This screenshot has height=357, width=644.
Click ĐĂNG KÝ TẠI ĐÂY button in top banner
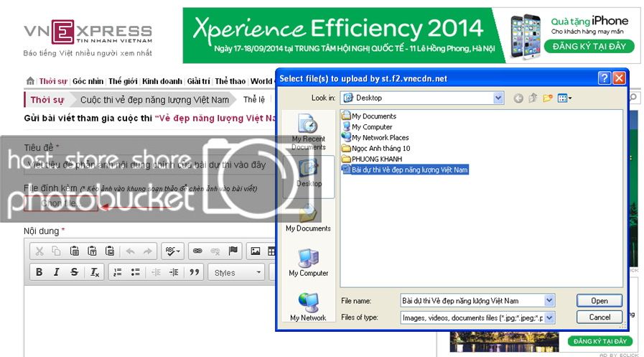(x=589, y=46)
